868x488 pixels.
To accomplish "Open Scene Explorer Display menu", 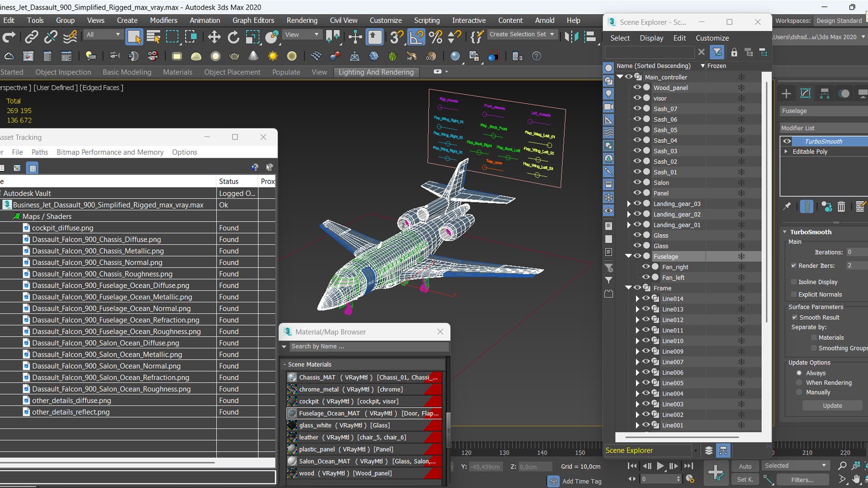I will [651, 38].
